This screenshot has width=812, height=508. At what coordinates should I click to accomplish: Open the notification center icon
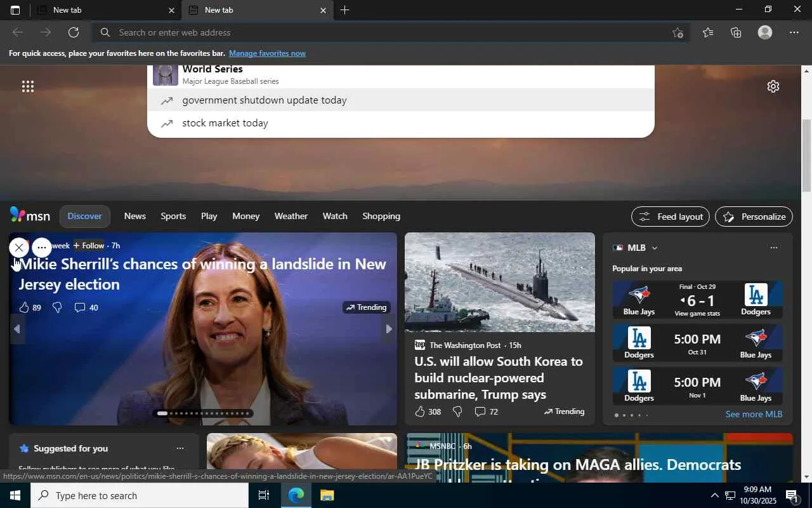pos(792,495)
